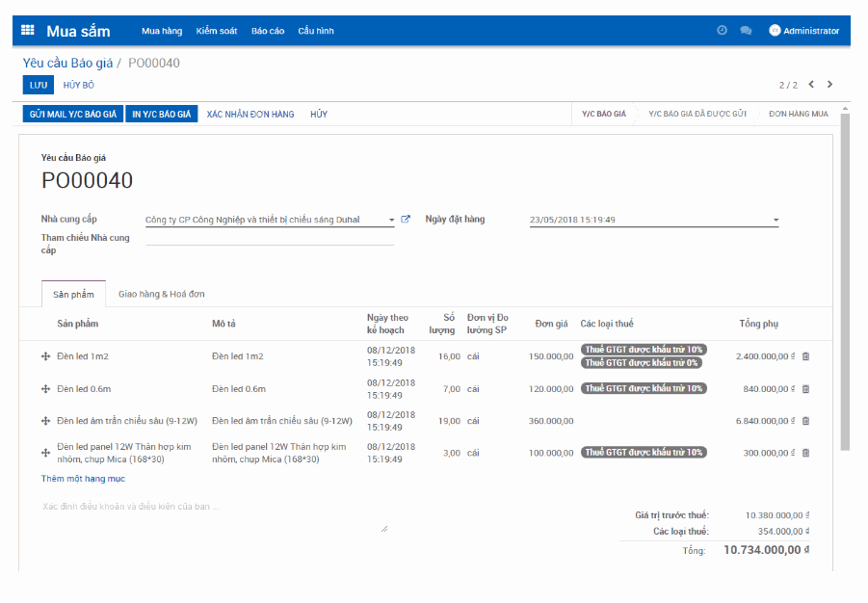Open the Discuss conversations icon

click(x=746, y=30)
